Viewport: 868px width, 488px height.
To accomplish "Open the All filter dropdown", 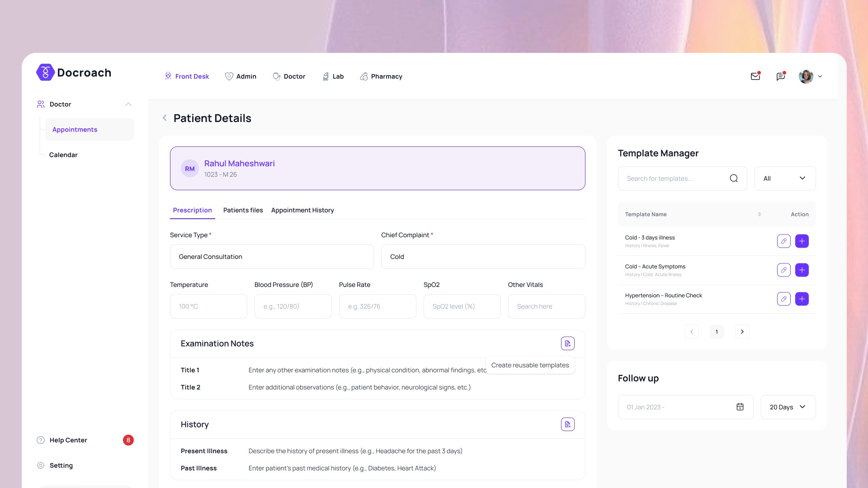I will tap(784, 178).
